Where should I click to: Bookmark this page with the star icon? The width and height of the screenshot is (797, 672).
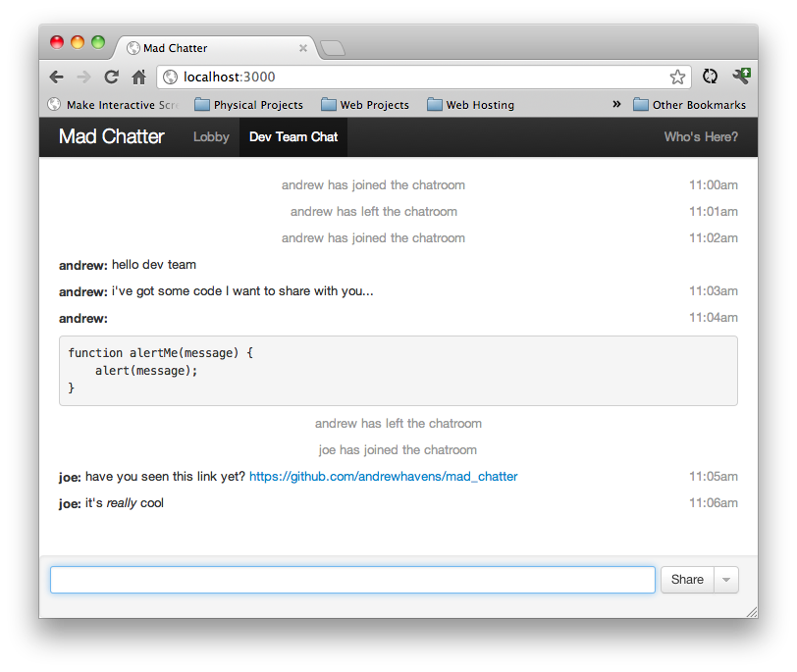677,78
